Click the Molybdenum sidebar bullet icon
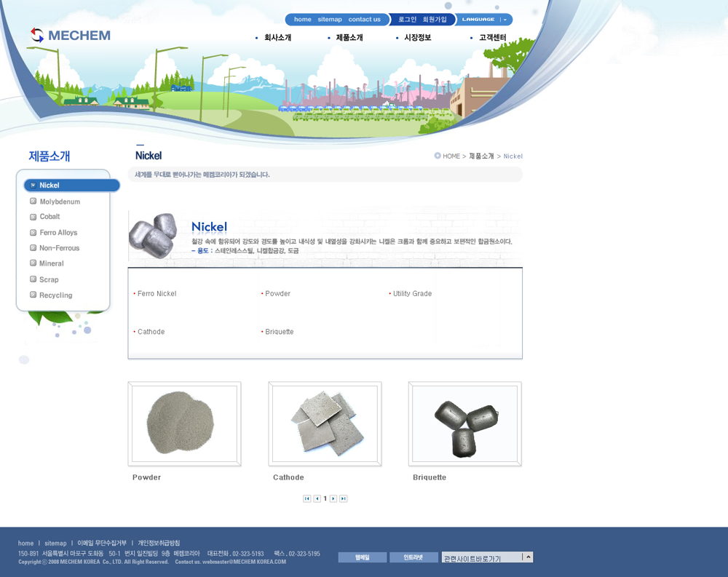The height and width of the screenshot is (577, 728). pos(33,202)
